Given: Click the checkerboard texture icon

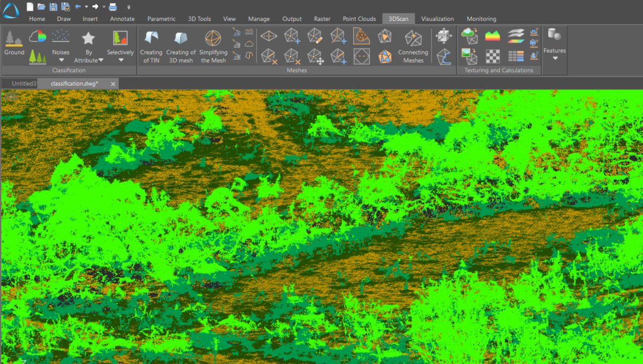Looking at the screenshot, I should click(492, 56).
